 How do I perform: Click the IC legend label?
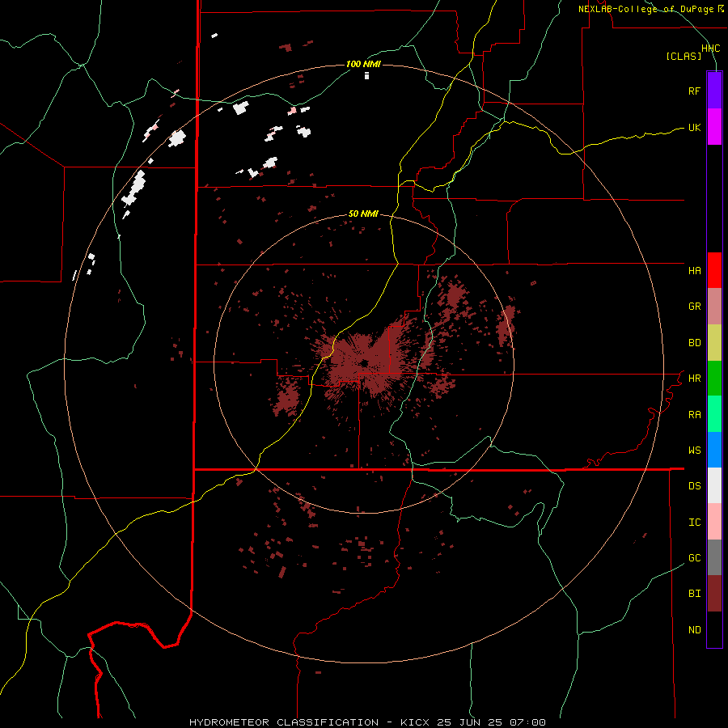coord(694,523)
